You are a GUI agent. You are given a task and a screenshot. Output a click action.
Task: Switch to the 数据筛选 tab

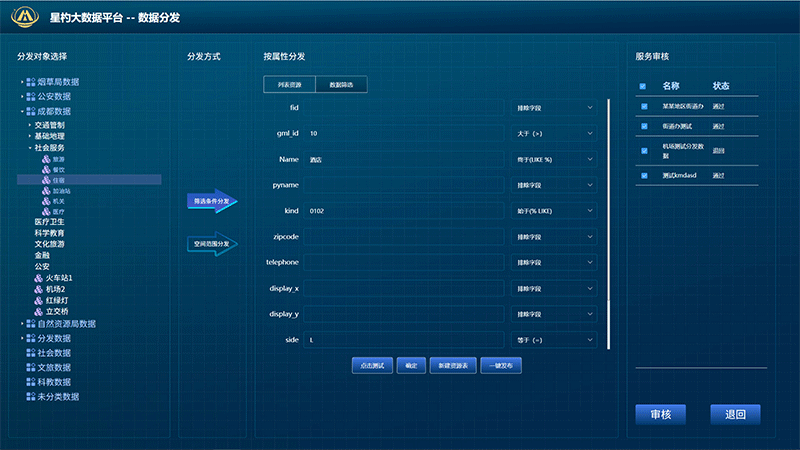[x=341, y=85]
